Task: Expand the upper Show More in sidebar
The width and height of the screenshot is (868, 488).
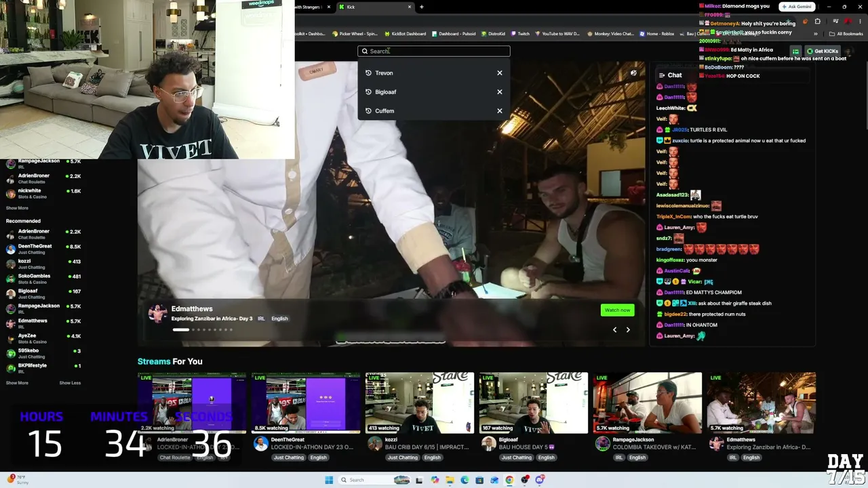Action: pyautogui.click(x=17, y=208)
